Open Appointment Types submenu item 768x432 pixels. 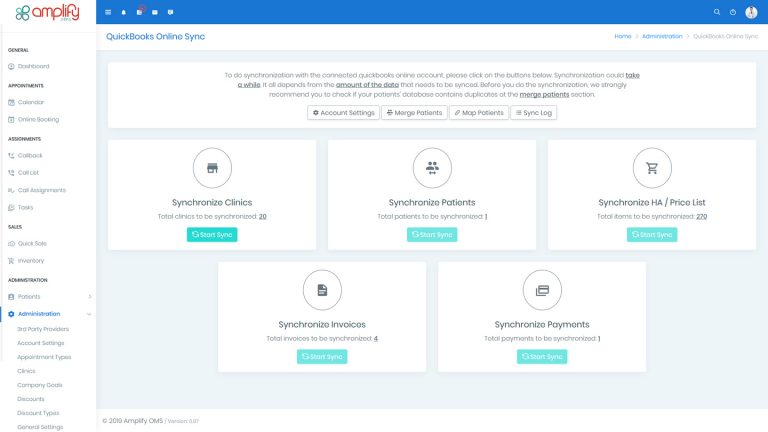44,357
